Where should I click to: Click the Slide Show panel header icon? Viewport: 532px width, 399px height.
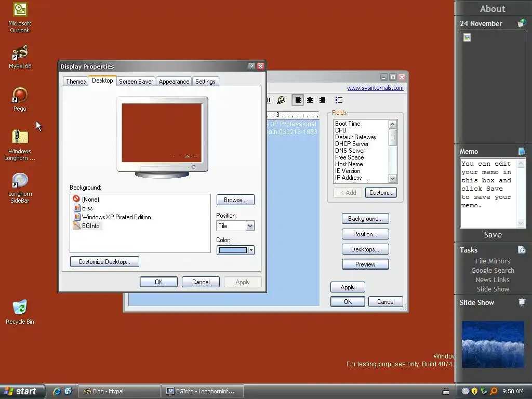(522, 302)
